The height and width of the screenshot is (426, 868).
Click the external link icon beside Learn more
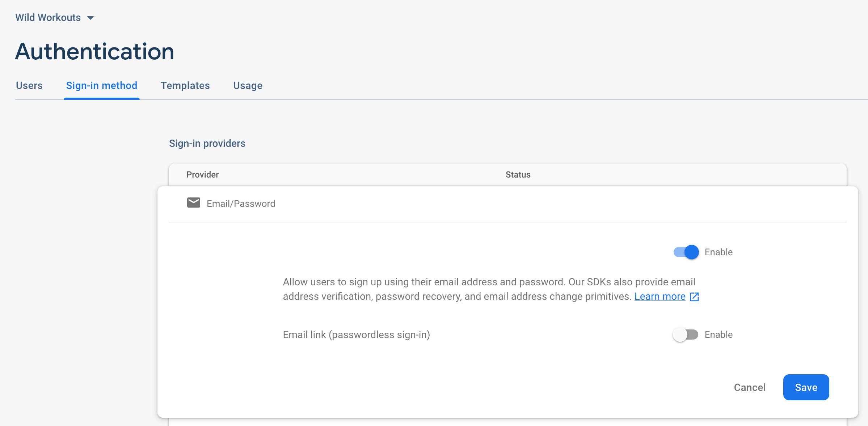coord(694,297)
